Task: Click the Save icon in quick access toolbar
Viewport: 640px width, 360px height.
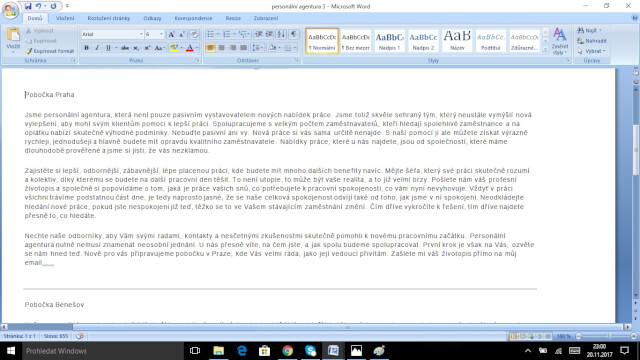Action: tap(28, 6)
